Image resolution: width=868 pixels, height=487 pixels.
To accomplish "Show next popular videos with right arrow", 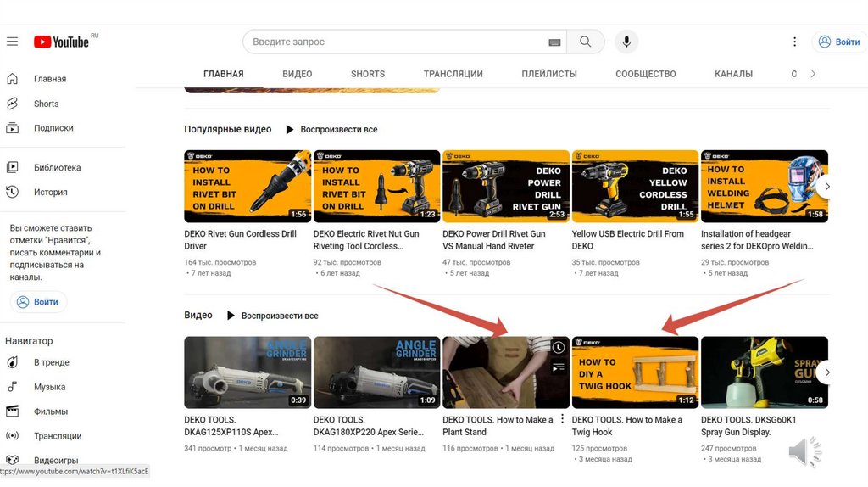I will (826, 187).
